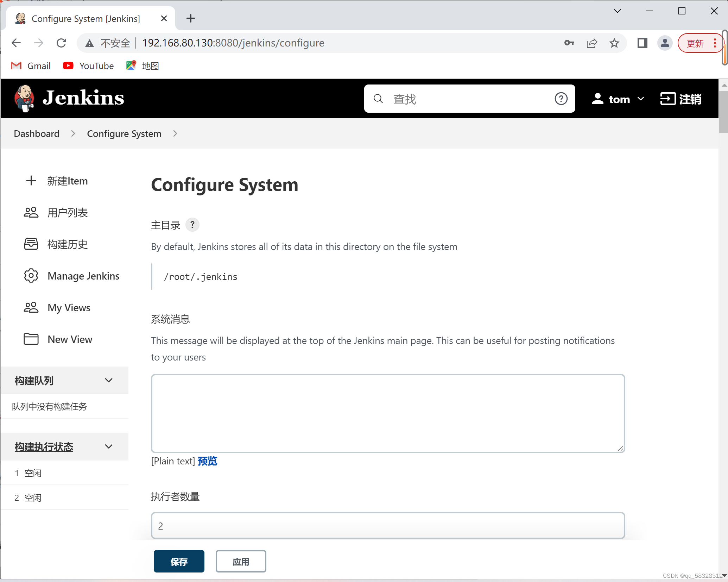Screen dimensions: 728x582
Task: Click the New View folder icon
Action: point(31,339)
